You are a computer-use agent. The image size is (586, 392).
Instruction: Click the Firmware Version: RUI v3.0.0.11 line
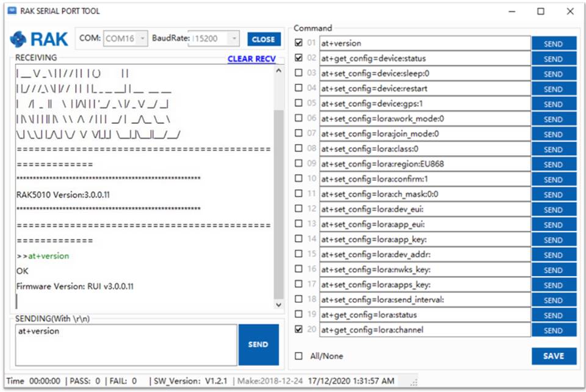click(x=74, y=286)
